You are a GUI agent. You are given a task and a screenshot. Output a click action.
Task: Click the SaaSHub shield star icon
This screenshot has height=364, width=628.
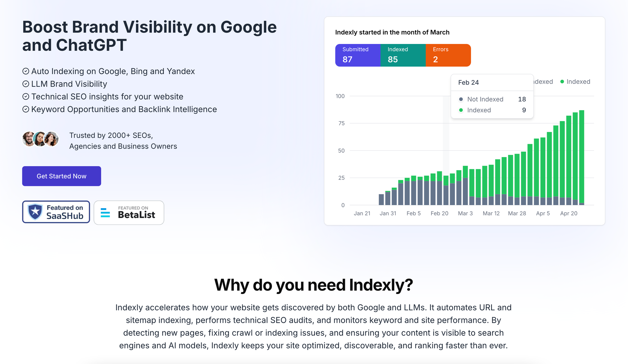[x=35, y=212]
